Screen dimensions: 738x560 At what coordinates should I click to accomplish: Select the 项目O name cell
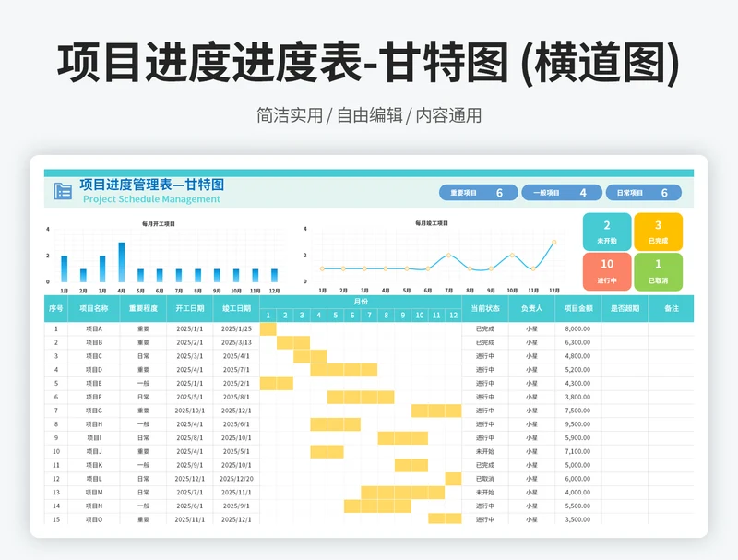tap(94, 519)
